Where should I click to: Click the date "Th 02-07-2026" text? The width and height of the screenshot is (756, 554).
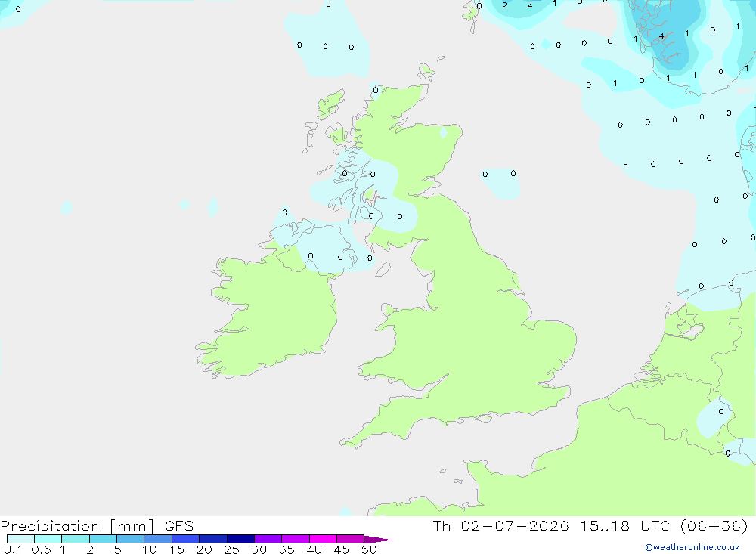click(x=500, y=525)
